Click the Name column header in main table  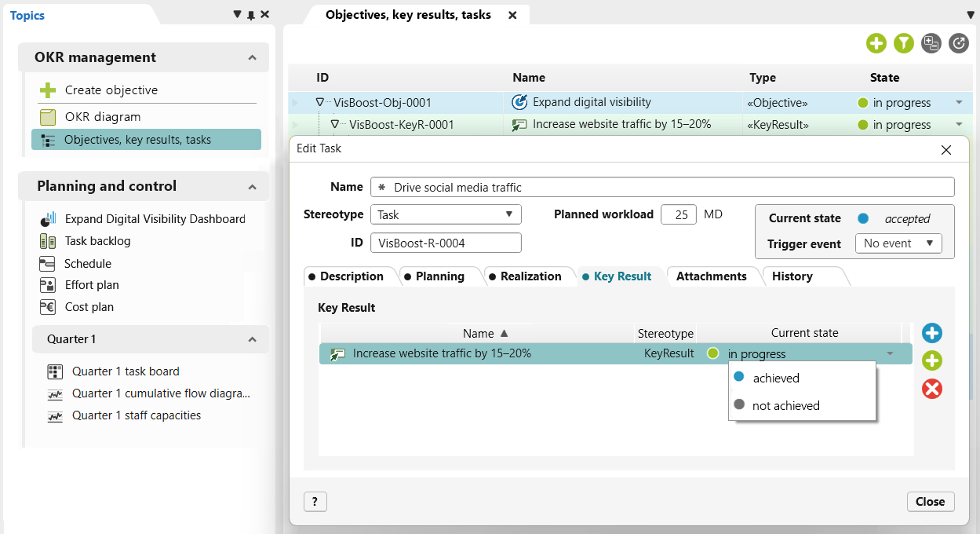pyautogui.click(x=529, y=78)
